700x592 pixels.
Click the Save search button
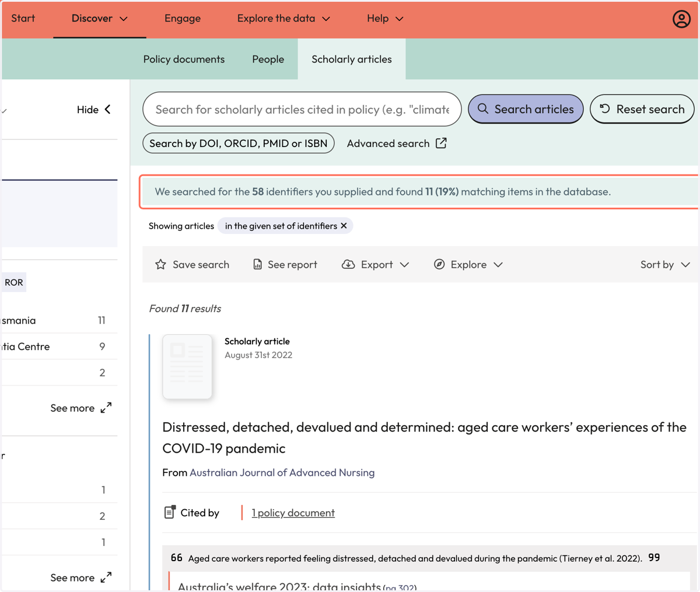point(192,264)
